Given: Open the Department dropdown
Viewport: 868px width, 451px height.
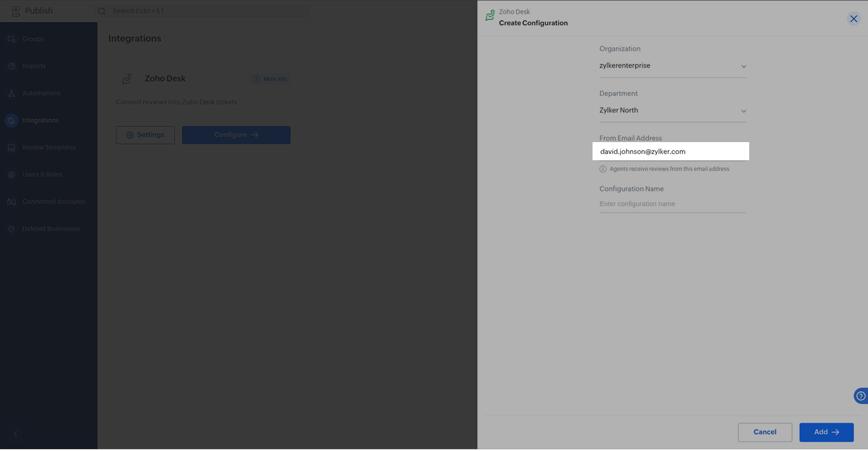Looking at the screenshot, I should click(x=673, y=111).
